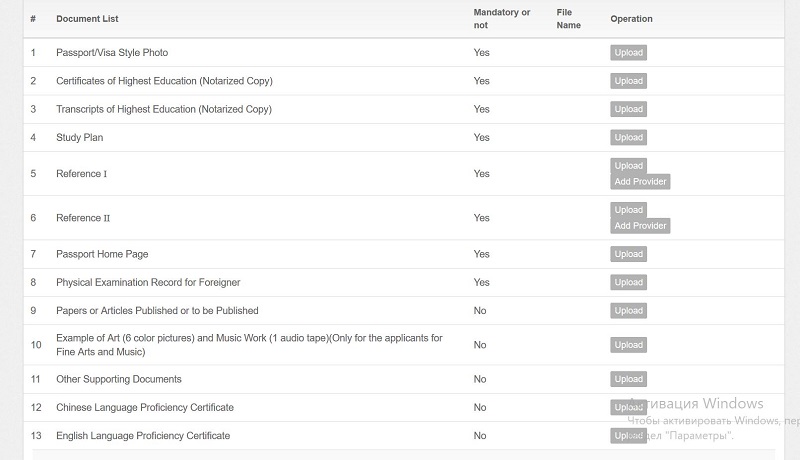The image size is (800, 460).
Task: Add Provider for Reference I
Action: (x=640, y=182)
